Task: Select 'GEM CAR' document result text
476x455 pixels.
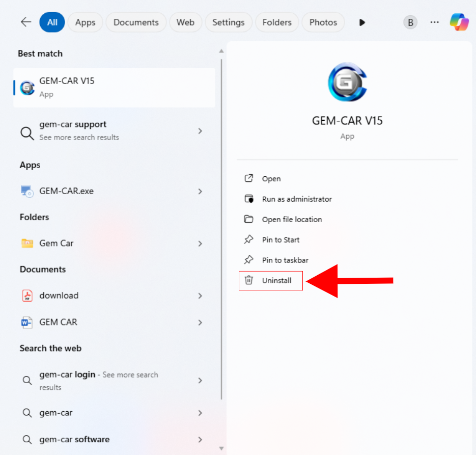Action: 58,322
